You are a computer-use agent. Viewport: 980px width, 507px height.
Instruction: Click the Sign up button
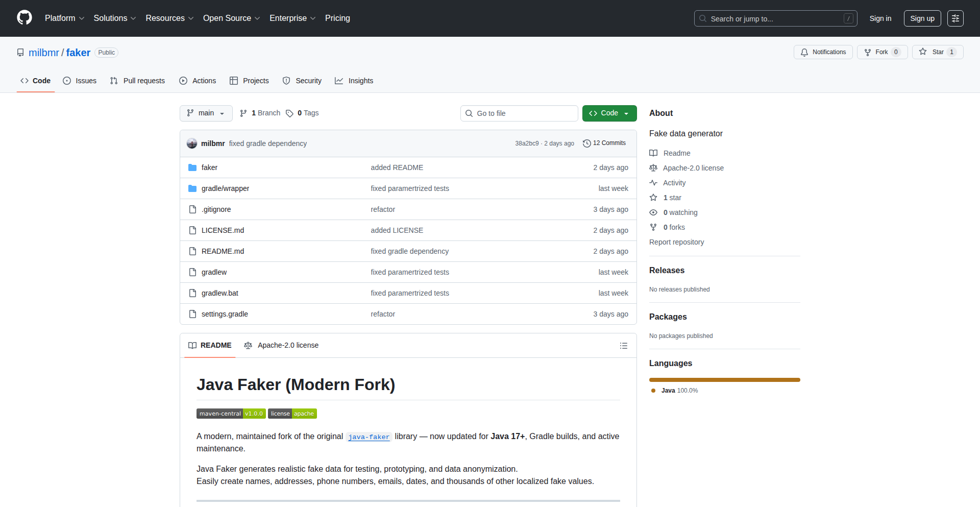(922, 18)
